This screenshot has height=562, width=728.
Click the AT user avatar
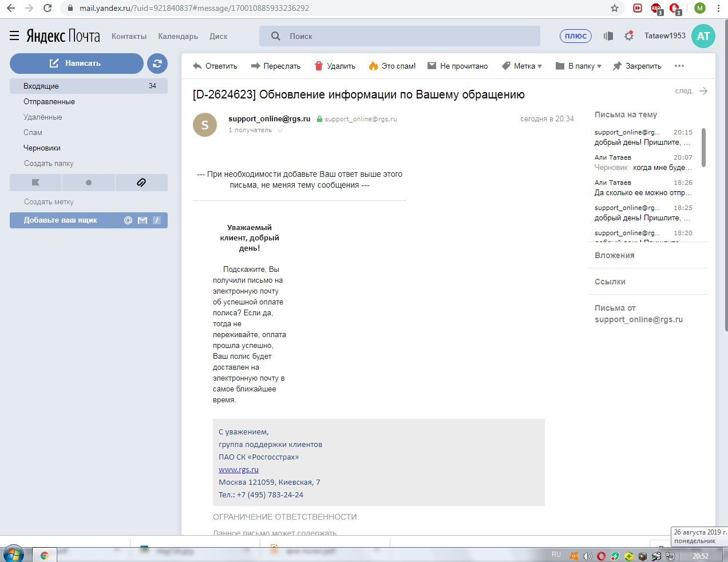tap(703, 36)
